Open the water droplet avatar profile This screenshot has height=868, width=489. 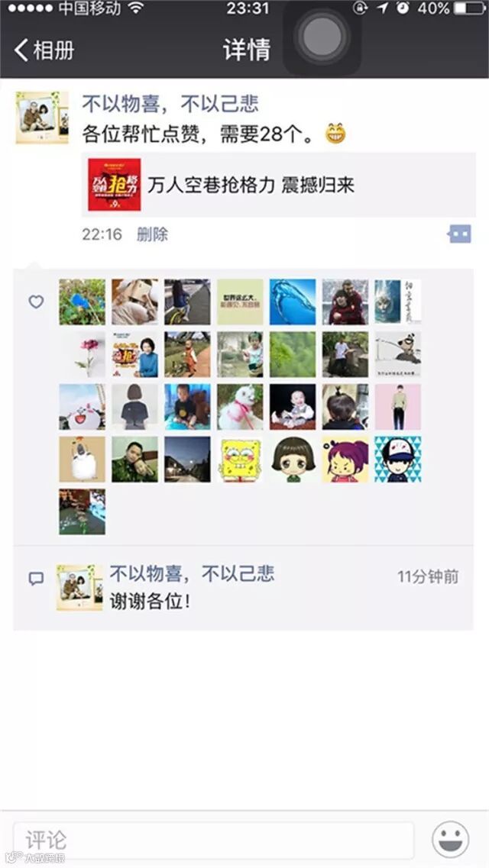pyautogui.click(x=293, y=302)
